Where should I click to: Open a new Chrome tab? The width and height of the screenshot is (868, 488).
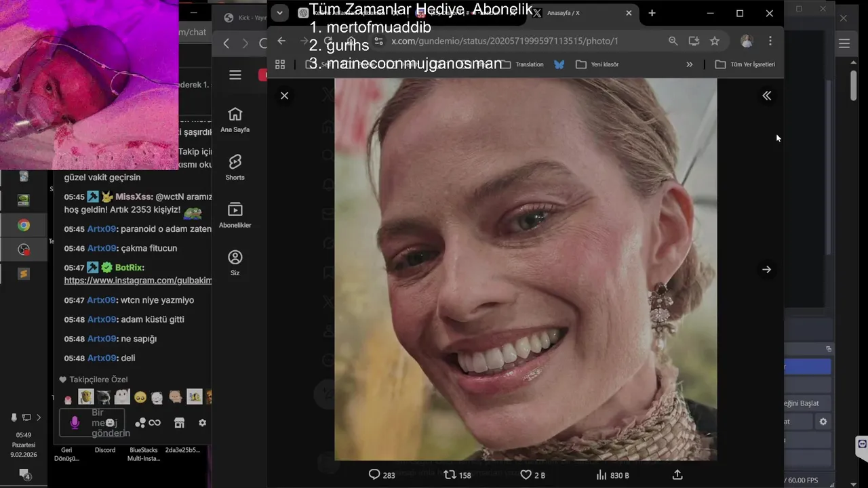(652, 13)
